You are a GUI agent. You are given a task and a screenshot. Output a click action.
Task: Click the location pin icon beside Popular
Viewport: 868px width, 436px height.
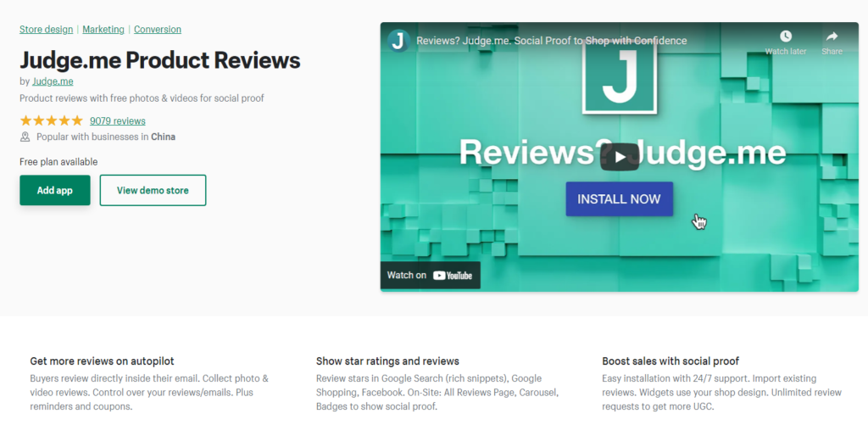25,137
